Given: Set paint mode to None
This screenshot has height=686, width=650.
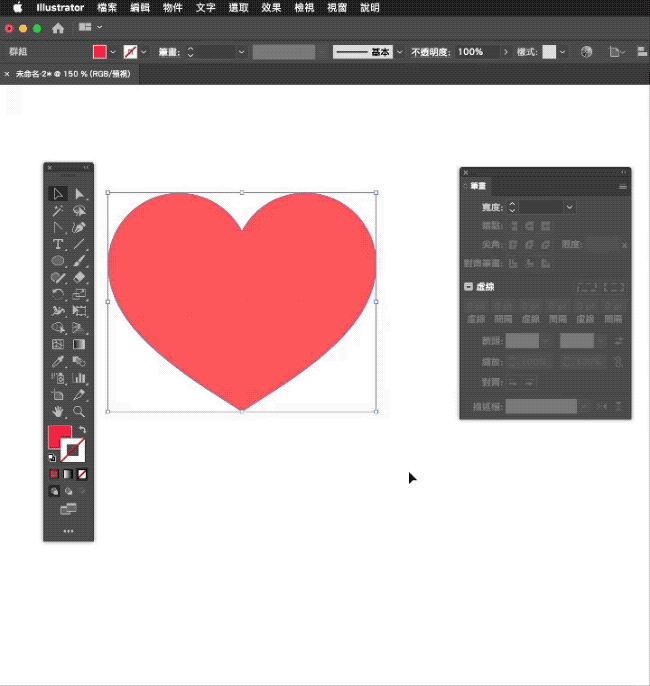Looking at the screenshot, I should click(x=82, y=474).
